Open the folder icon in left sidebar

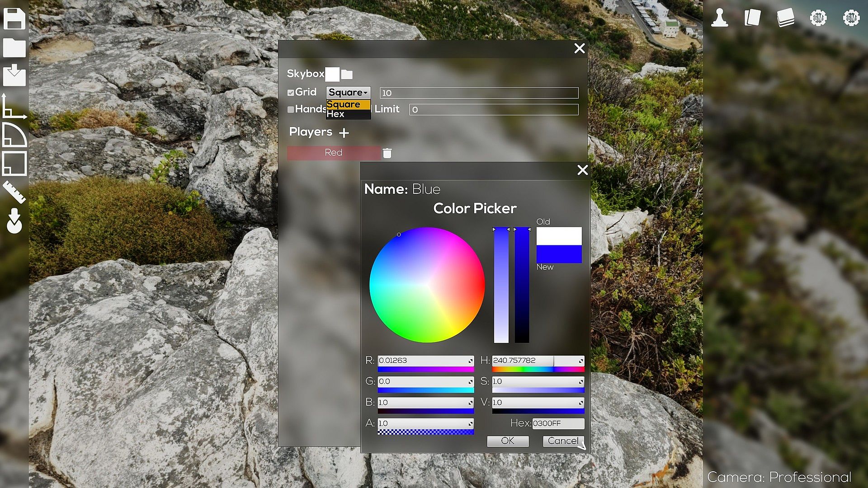pos(14,47)
